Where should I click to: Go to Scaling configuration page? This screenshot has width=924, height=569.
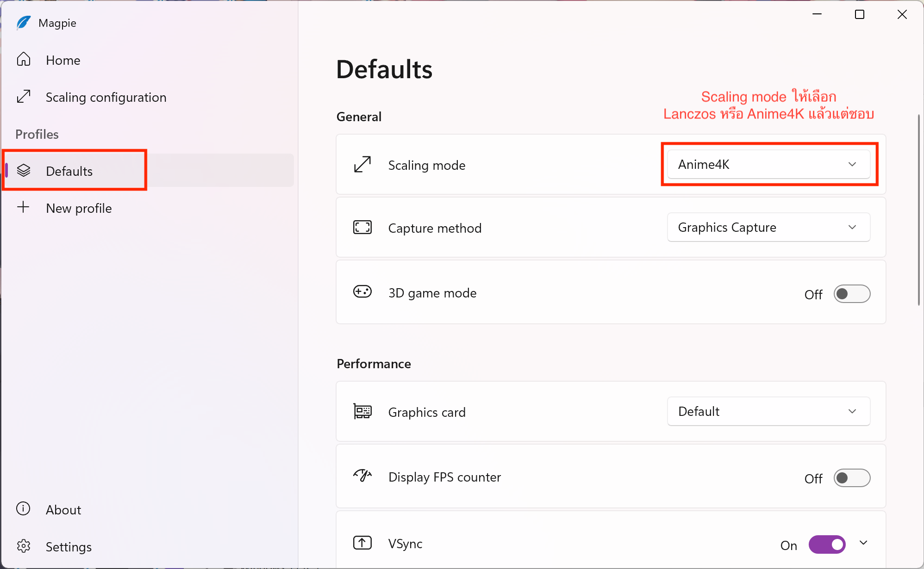point(106,97)
